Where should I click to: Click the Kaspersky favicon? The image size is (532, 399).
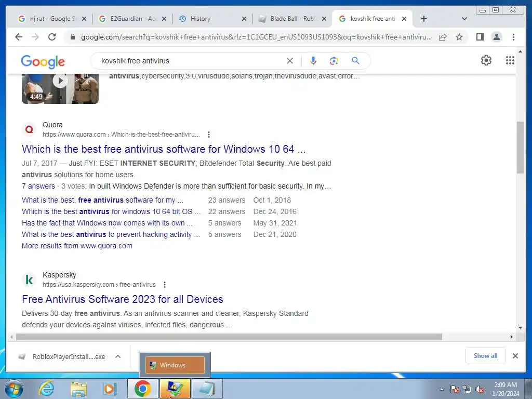[29, 280]
